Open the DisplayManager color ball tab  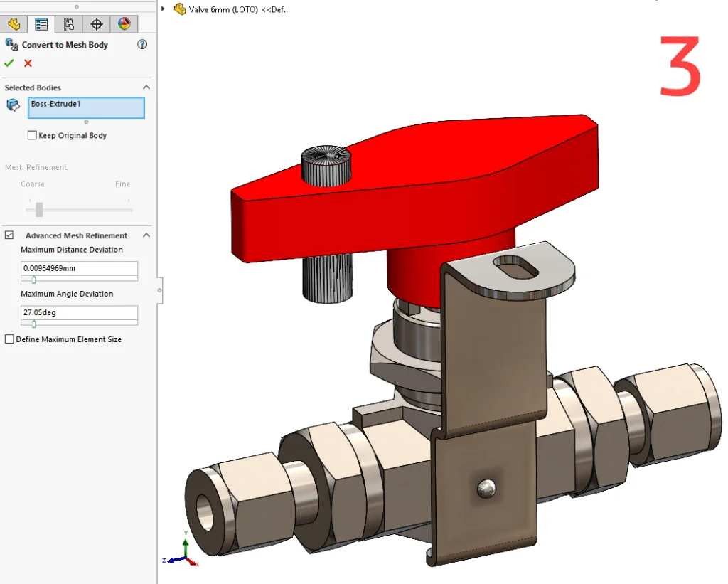coord(124,24)
